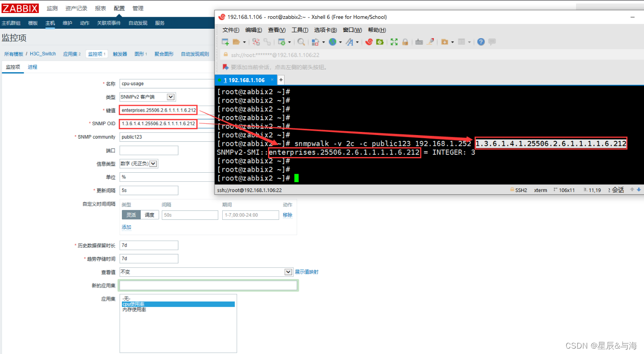This screenshot has height=354, width=644.
Task: Close the 192.168.1.106 session tab
Action: 272,80
